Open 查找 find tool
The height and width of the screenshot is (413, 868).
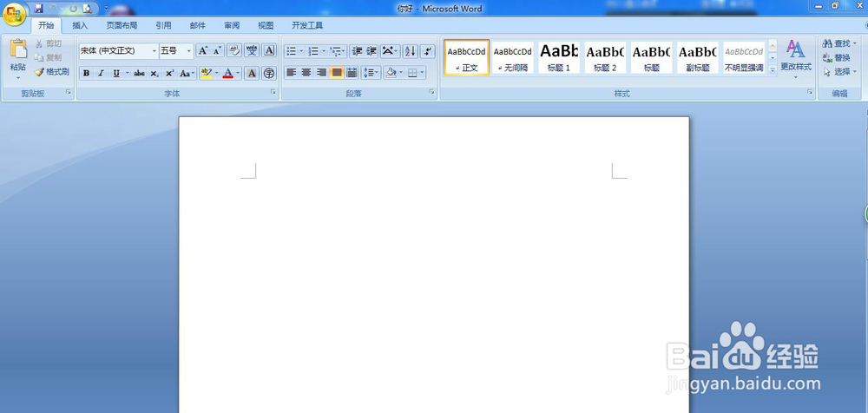(x=838, y=43)
